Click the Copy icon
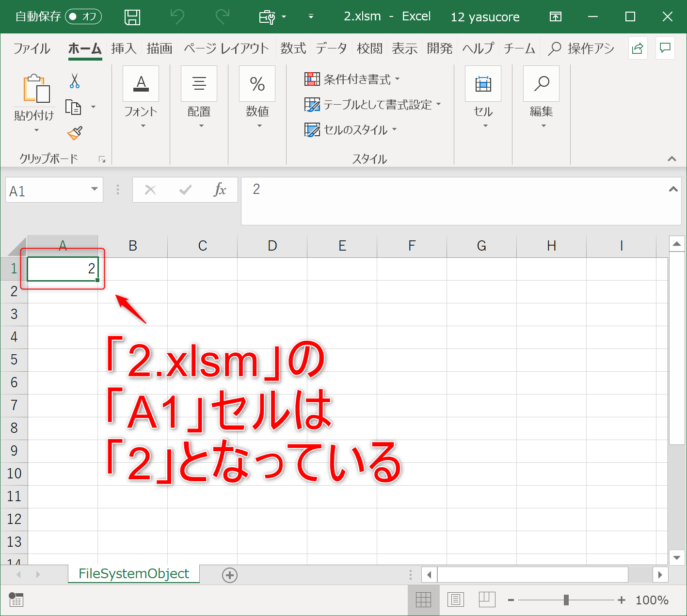Screen dimensions: 687x616 [x=73, y=107]
